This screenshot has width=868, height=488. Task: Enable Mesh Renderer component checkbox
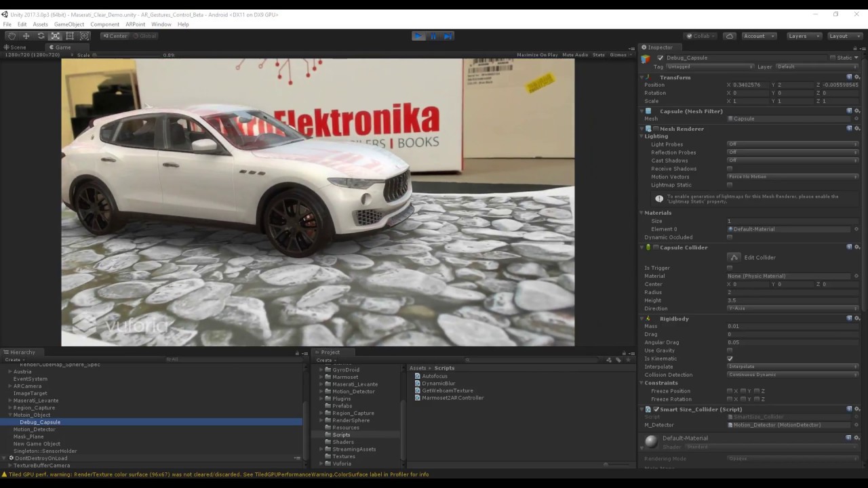tap(656, 129)
